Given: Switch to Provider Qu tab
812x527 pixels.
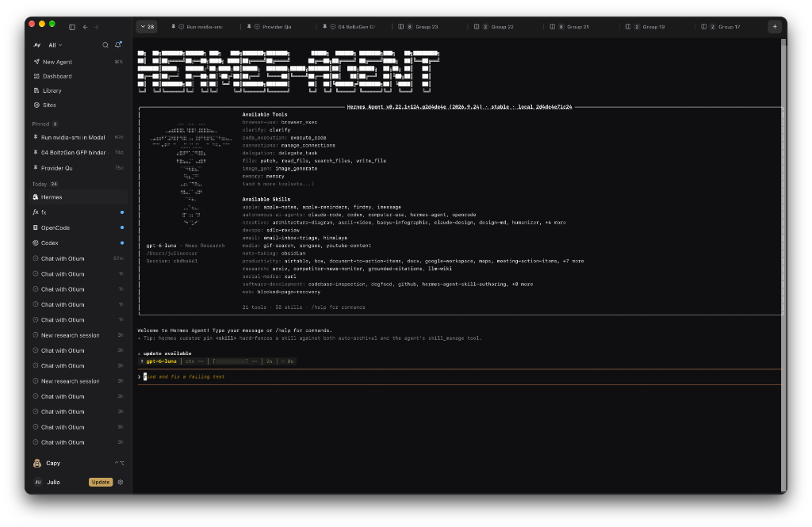Looking at the screenshot, I should point(273,27).
